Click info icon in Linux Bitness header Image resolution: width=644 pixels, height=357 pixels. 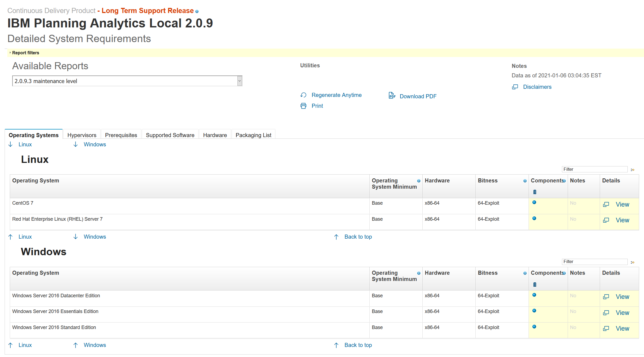(525, 181)
